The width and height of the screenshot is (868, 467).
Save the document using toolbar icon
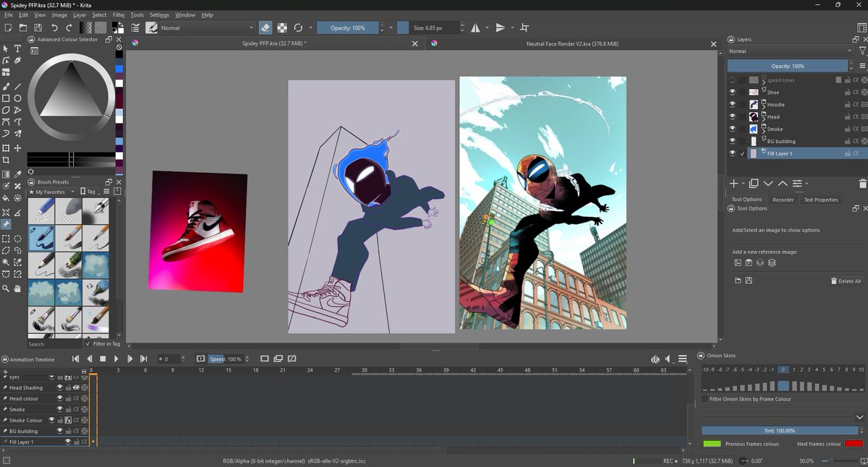click(37, 27)
